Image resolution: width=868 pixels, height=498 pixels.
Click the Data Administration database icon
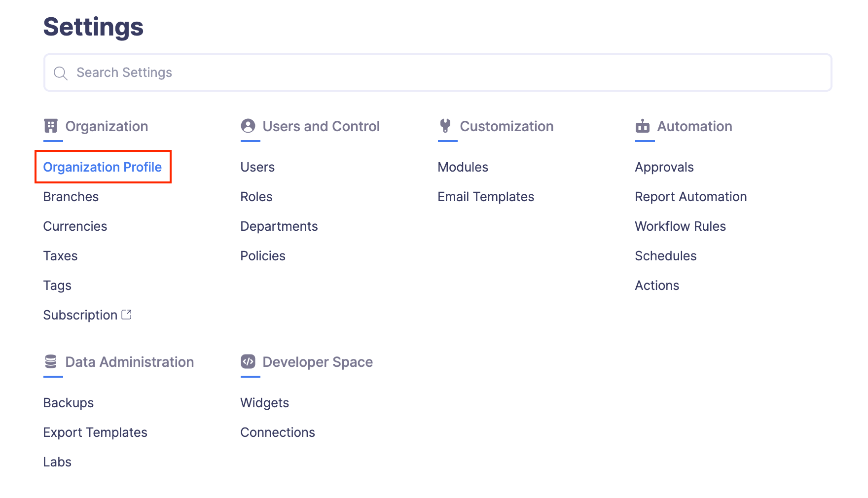click(51, 361)
